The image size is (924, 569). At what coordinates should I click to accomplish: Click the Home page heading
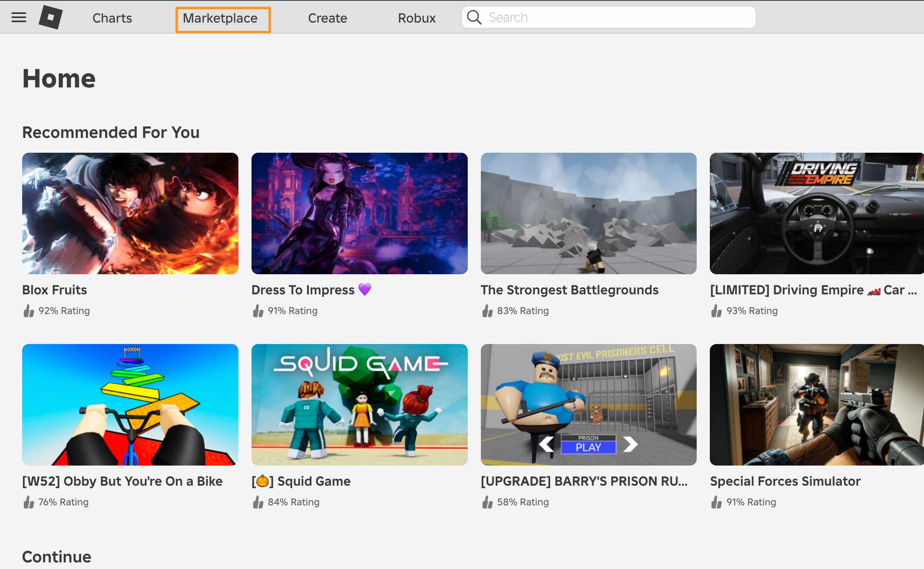click(x=59, y=78)
